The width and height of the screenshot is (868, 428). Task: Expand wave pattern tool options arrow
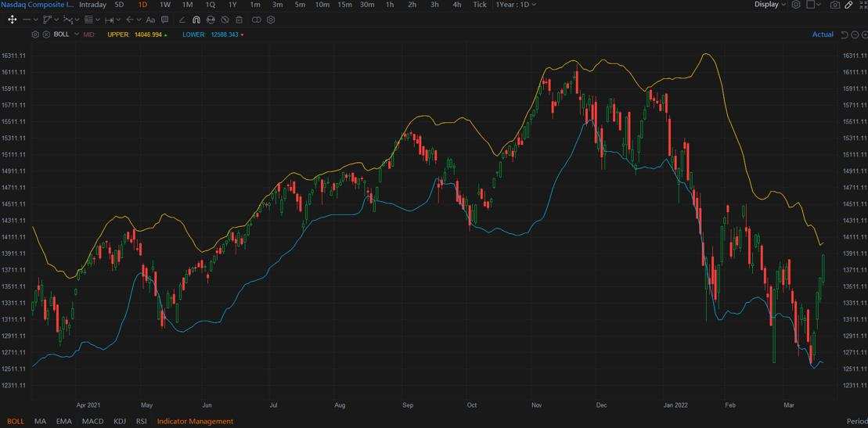[77, 20]
